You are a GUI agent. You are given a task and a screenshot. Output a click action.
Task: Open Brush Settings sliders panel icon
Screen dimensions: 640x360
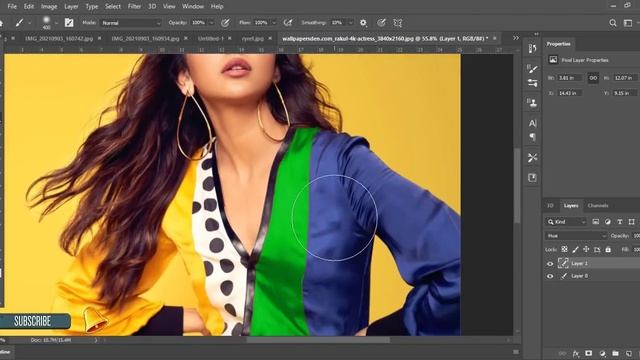[532, 83]
